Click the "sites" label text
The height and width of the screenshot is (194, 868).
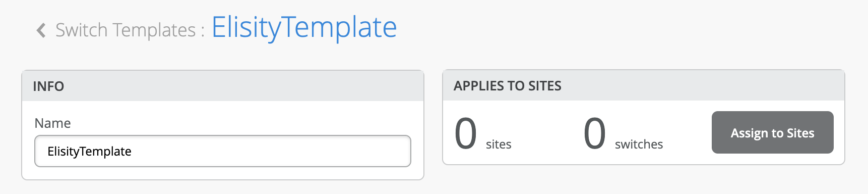tap(499, 144)
